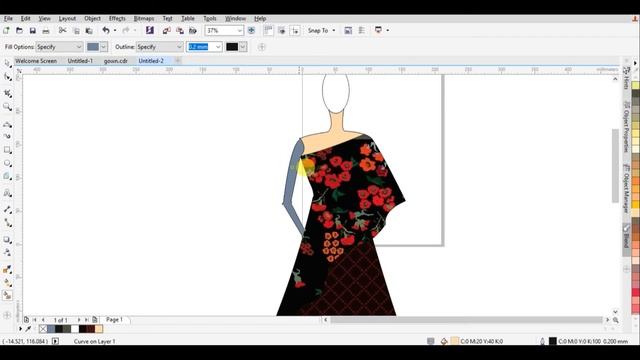Click the Copy icon

click(76, 31)
